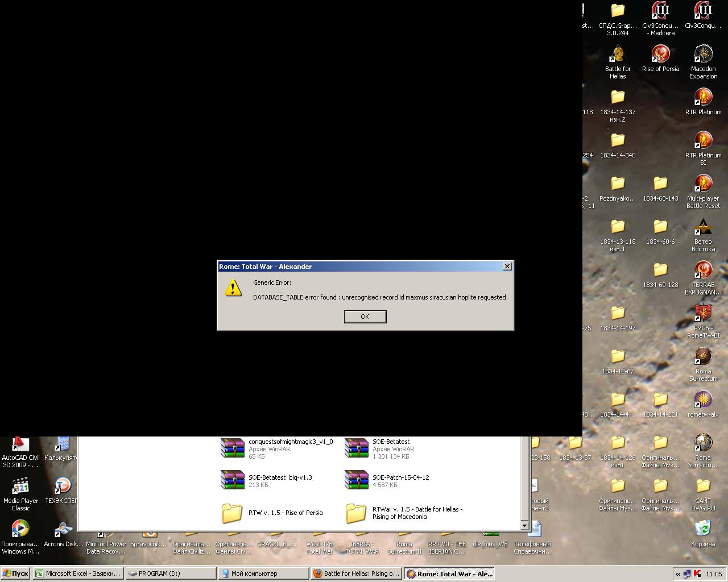Select the RTW v. 1.5 - Rise of Persia folder

(272, 513)
